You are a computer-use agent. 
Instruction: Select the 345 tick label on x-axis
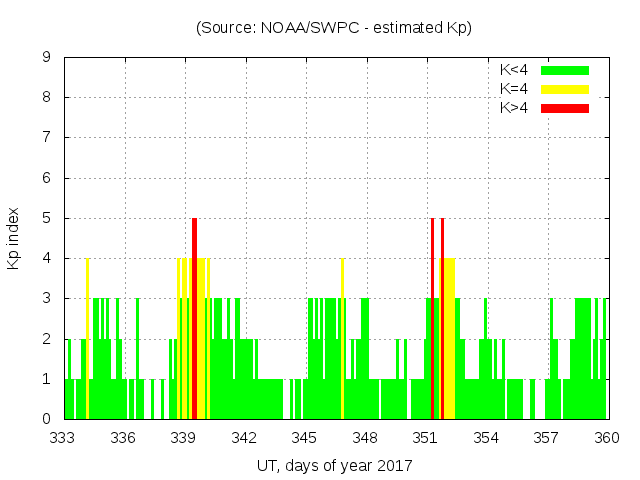tap(305, 437)
